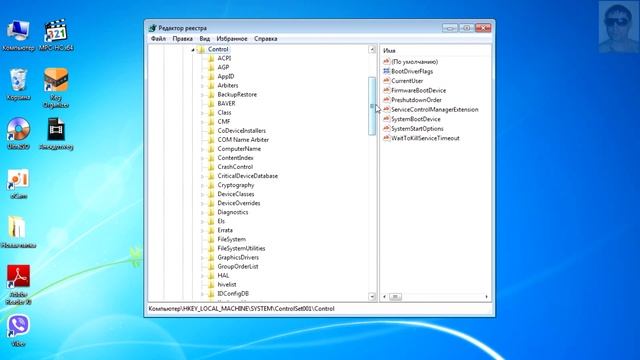Click the registry path in status bar

[241, 309]
